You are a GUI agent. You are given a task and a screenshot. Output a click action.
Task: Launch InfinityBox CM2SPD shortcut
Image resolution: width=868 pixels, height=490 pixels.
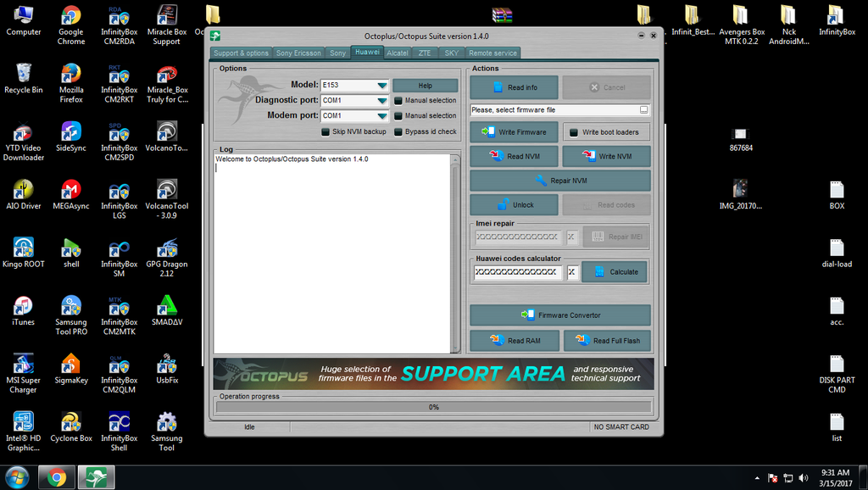pos(119,142)
